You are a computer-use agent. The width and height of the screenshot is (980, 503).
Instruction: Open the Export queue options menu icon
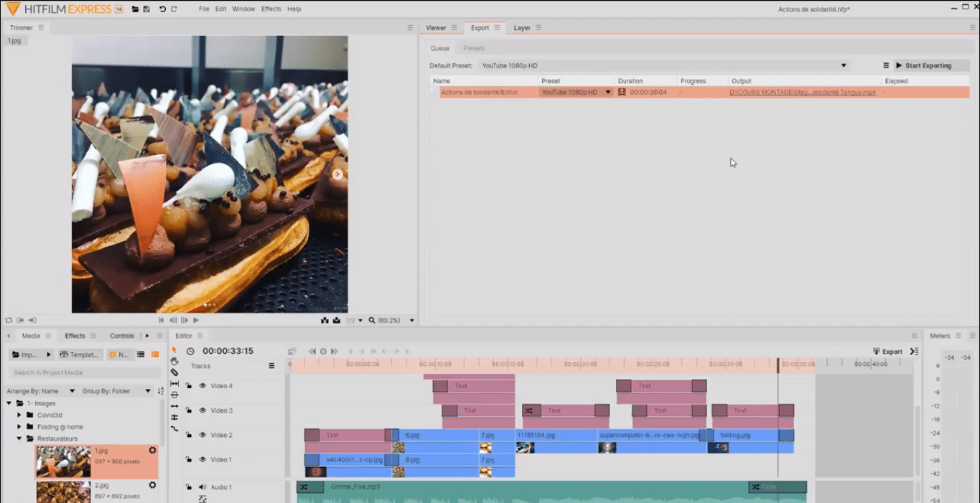(886, 65)
